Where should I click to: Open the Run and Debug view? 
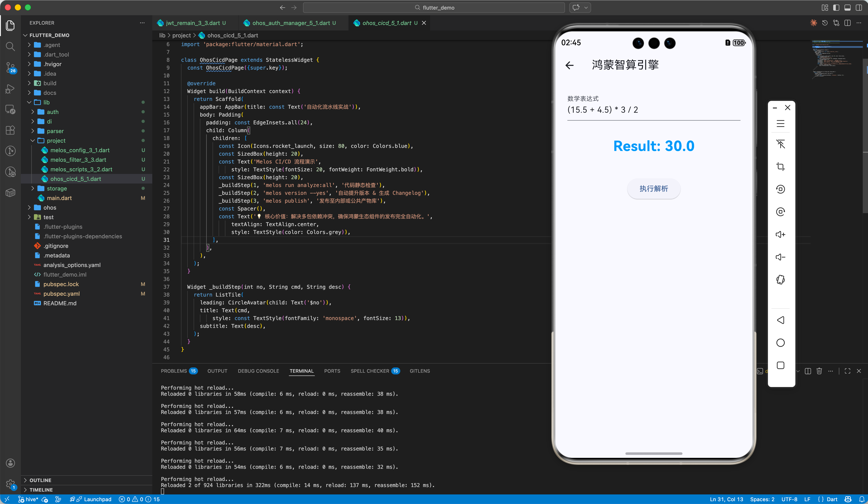coord(10,89)
